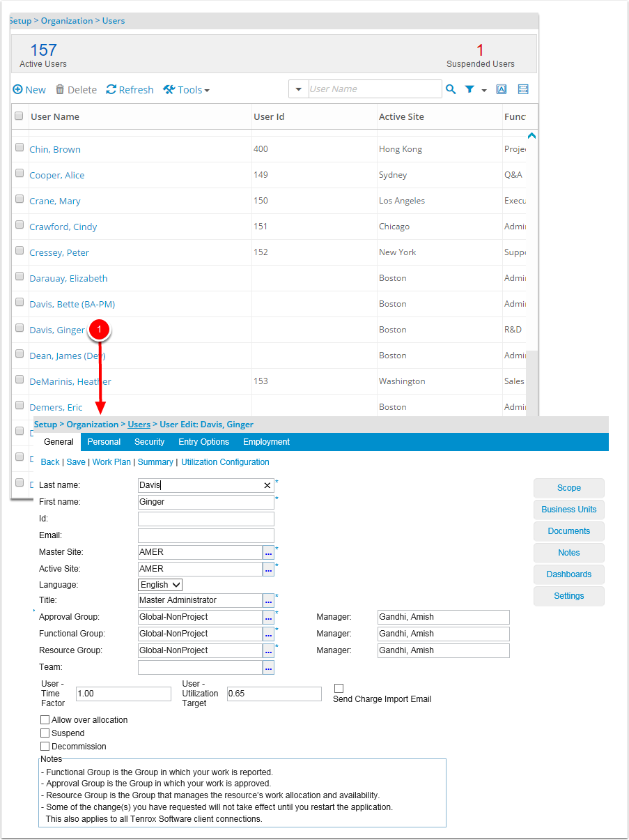
Task: Click the New user plus icon
Action: pos(17,89)
